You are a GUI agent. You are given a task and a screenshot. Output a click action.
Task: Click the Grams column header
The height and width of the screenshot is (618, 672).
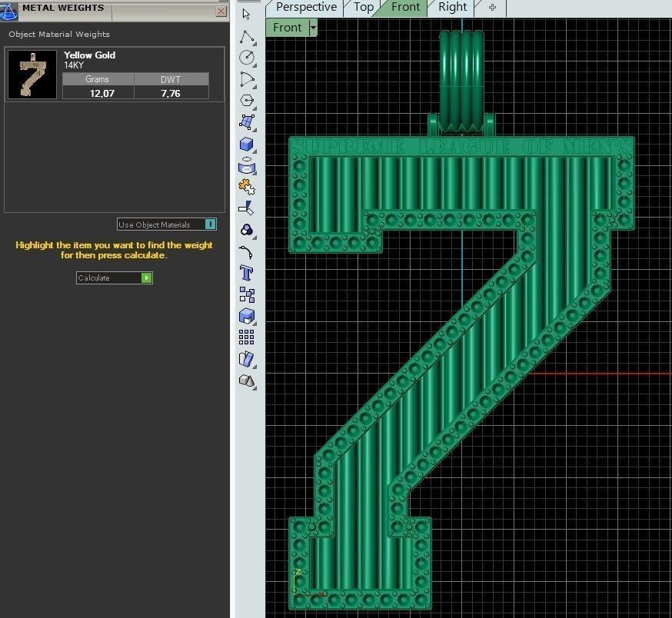(98, 79)
